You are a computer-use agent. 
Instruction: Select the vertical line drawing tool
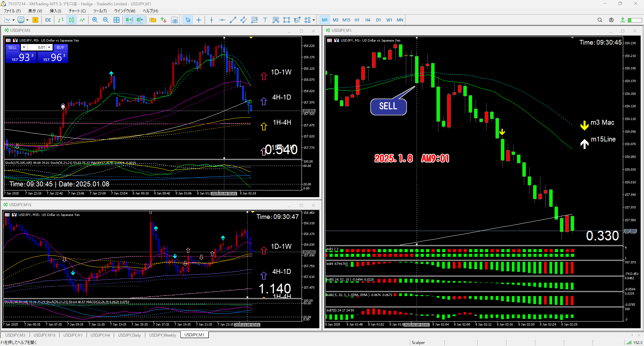(211, 20)
